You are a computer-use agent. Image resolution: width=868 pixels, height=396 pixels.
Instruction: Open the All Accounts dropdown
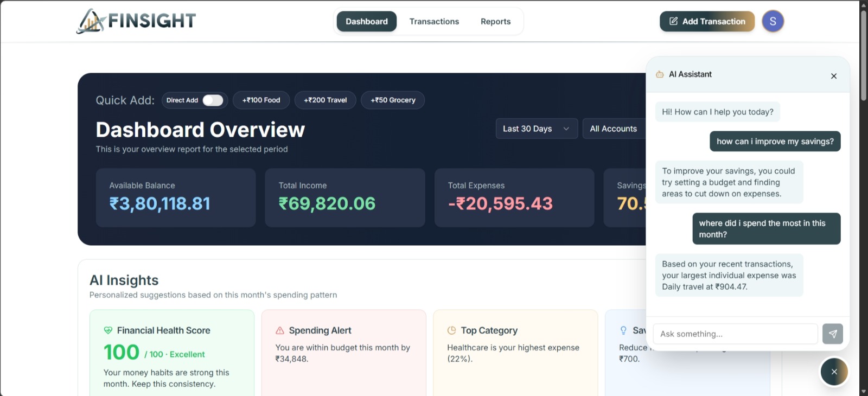click(614, 129)
